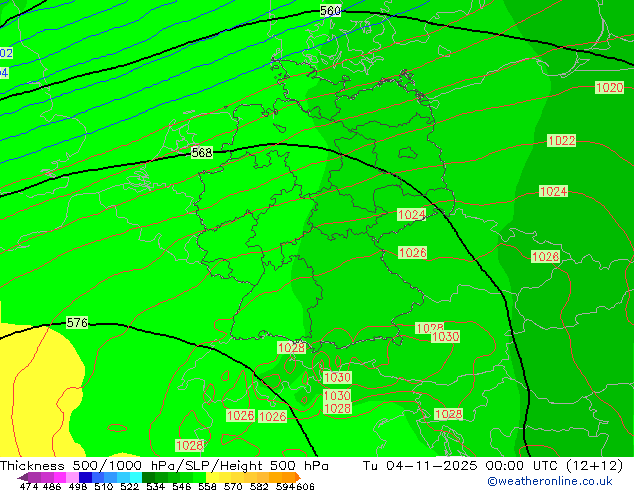The height and width of the screenshot is (490, 634).
Task: Click the 510 value on the legend scale
Action: [104, 486]
